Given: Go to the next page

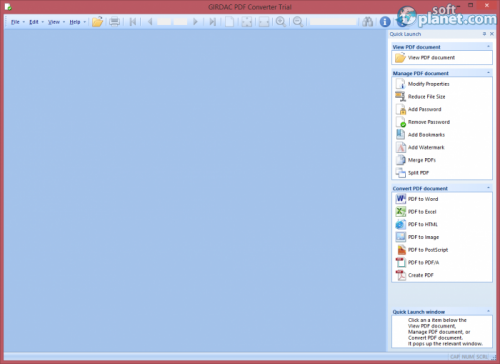Looking at the screenshot, I should click(195, 22).
